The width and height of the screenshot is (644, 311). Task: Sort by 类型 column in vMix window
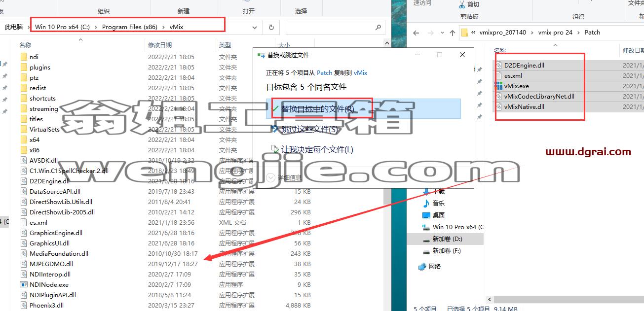pyautogui.click(x=225, y=45)
